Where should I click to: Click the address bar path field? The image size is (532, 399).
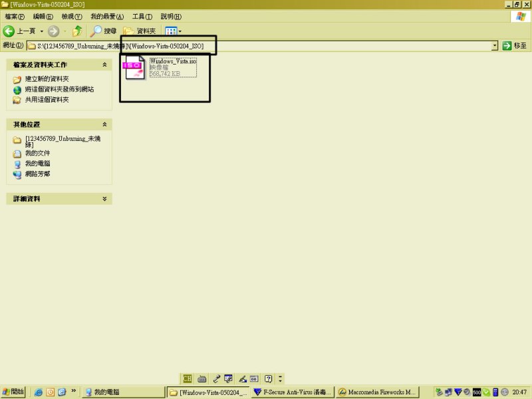[259, 46]
